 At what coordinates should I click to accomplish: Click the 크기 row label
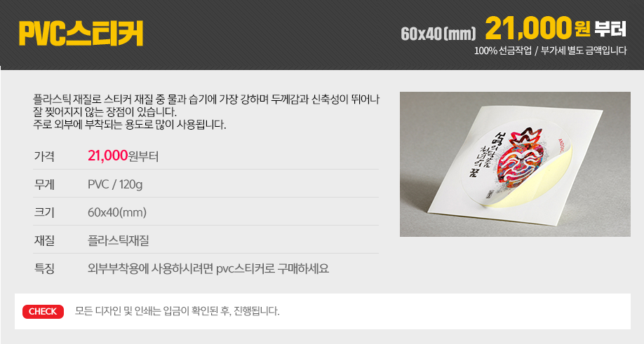tap(44, 212)
